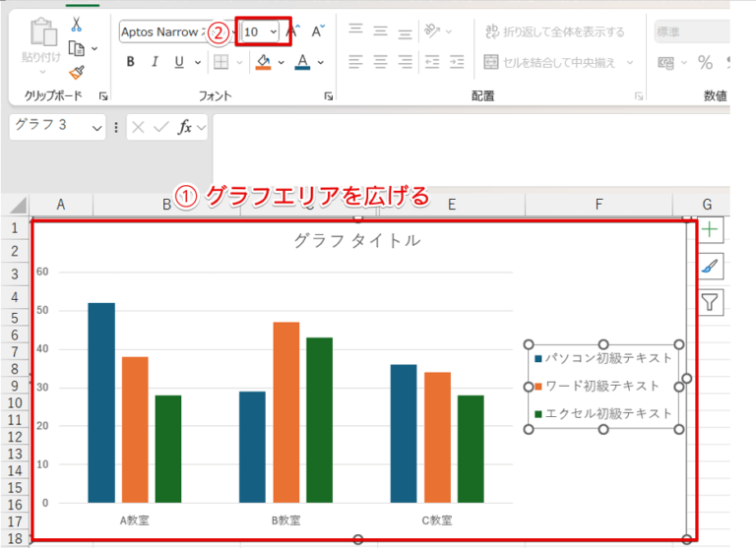Click 折り返して全体を表示する wrap text button
756x548 pixels.
point(555,31)
